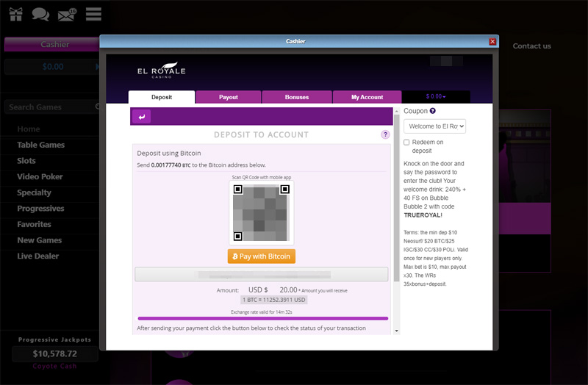Go to Home in sidebar
588x385 pixels.
pos(29,129)
